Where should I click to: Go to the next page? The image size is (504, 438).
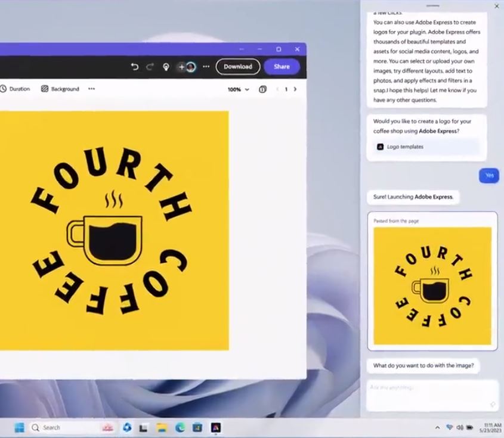tap(295, 89)
